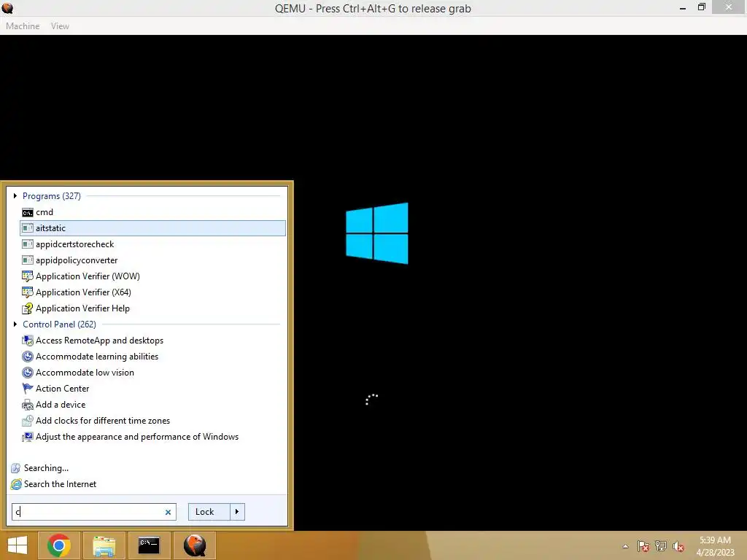Click Add clocks for time zones icon
This screenshot has width=747, height=560.
point(28,421)
